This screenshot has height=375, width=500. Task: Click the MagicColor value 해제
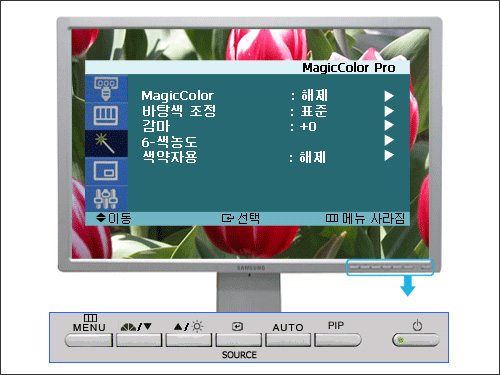tap(314, 96)
